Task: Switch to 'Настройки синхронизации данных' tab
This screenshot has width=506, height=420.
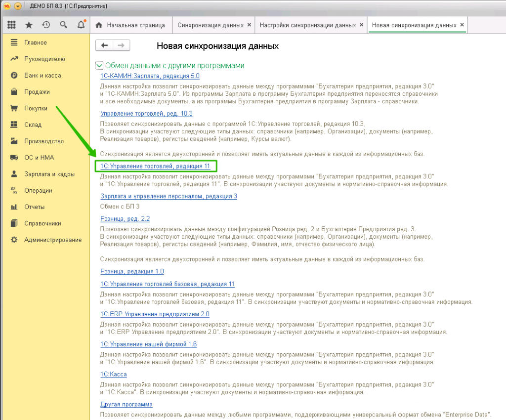Action: 307,25
